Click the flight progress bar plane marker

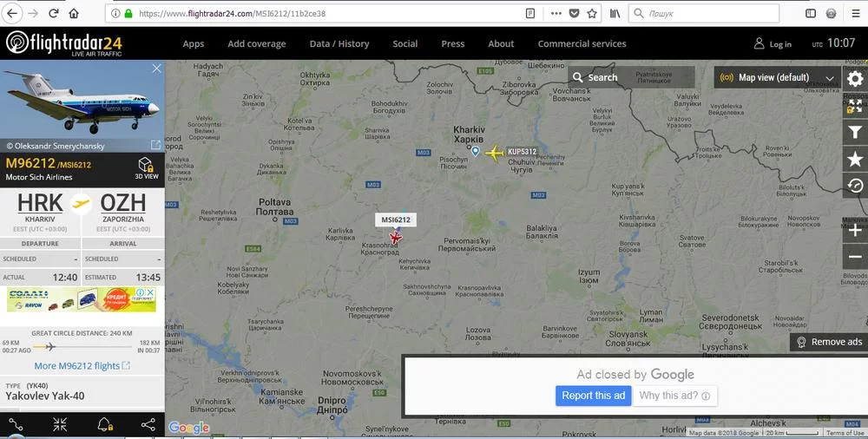click(x=49, y=347)
